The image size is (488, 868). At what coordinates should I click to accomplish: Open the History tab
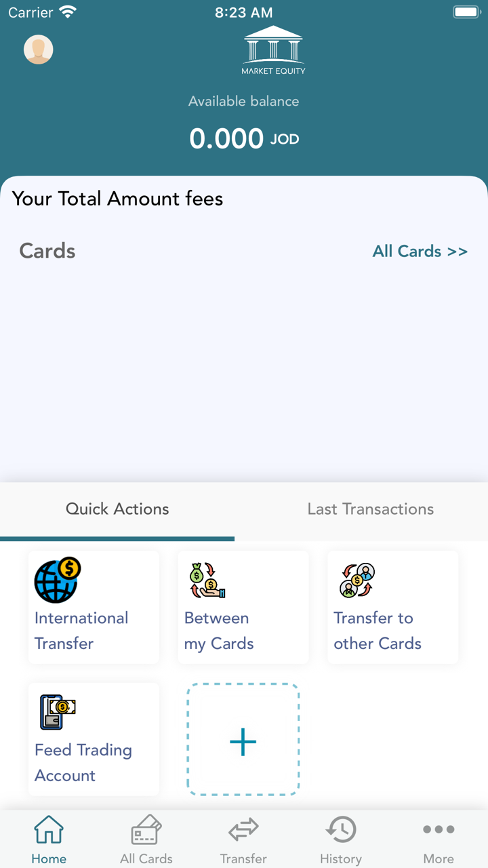point(341,840)
